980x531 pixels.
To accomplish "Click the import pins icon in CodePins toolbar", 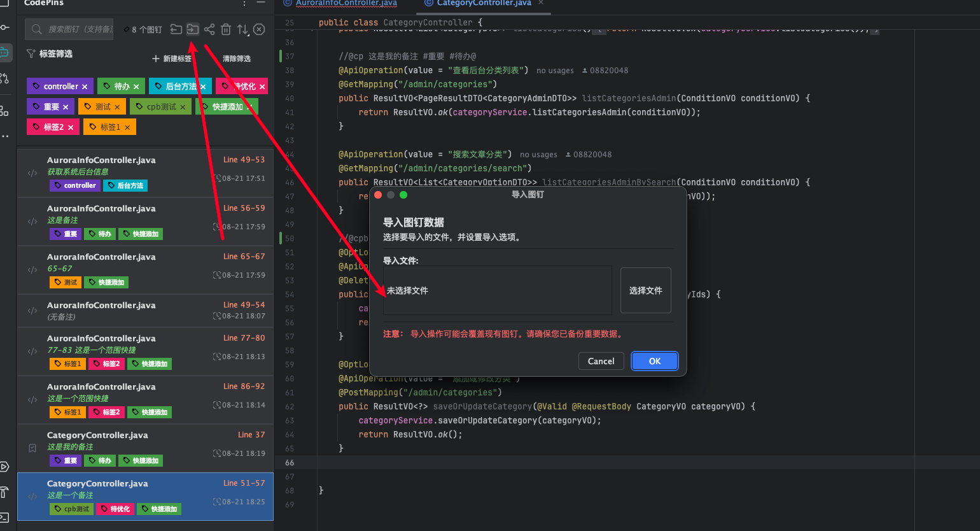I will point(192,29).
